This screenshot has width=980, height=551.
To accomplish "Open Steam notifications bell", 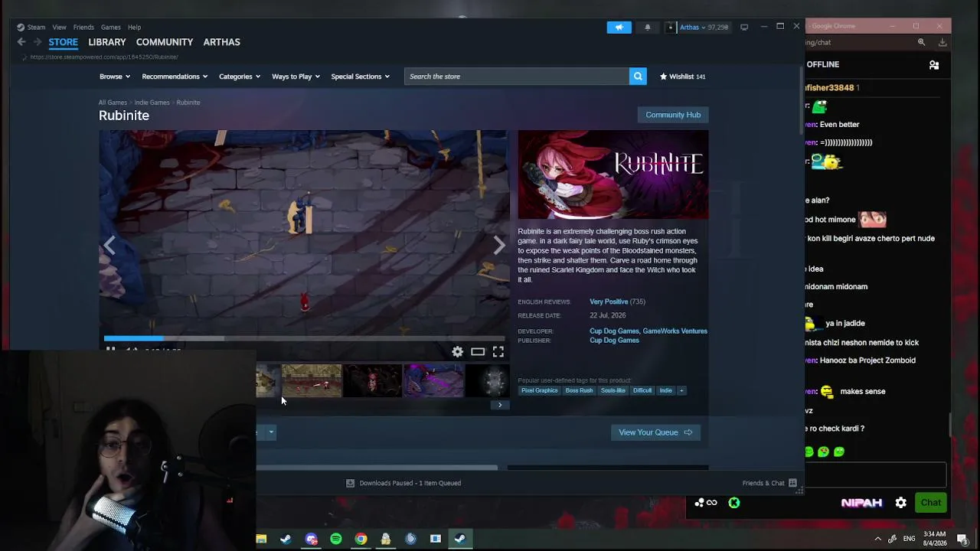I will coord(648,28).
